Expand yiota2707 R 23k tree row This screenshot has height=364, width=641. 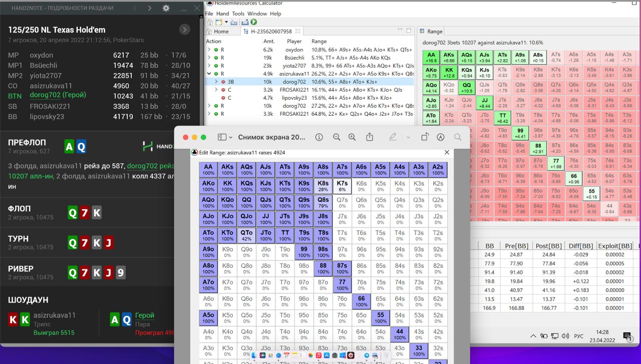pyautogui.click(x=209, y=66)
